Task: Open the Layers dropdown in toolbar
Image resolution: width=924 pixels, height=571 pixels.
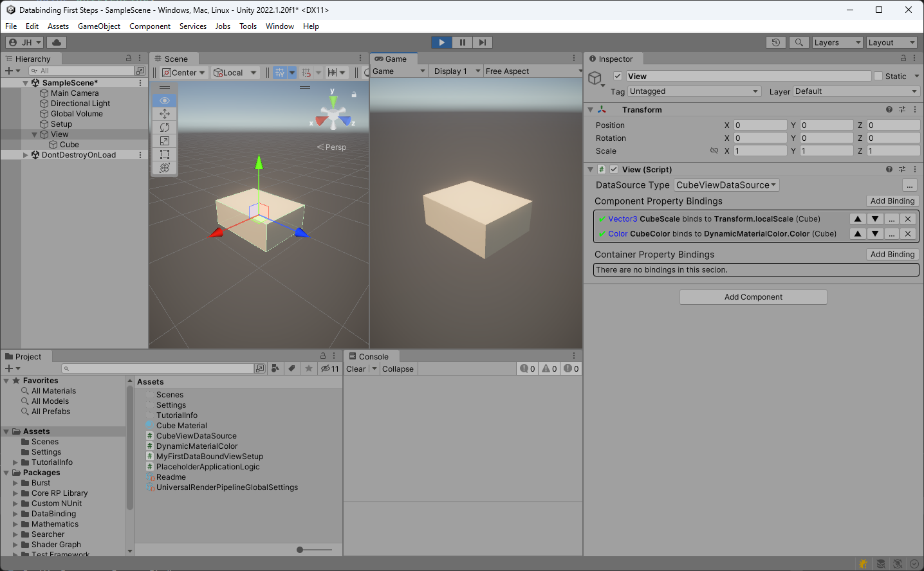Action: [x=836, y=42]
